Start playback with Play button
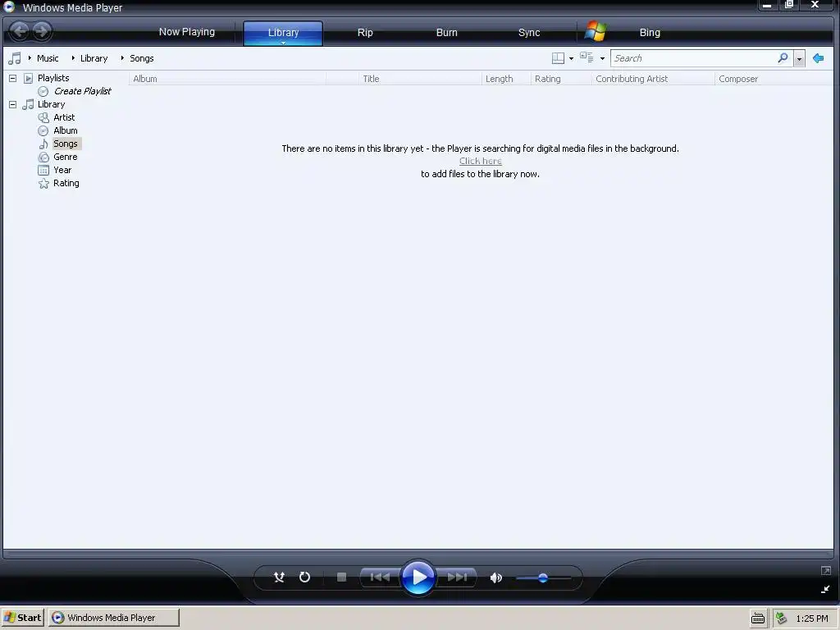Screen dimensions: 840x630 418,577
